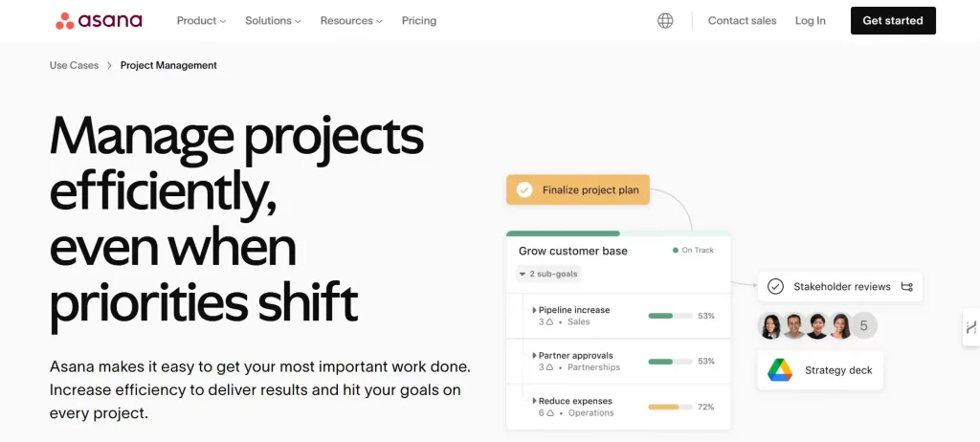Click the Asana logo in the header

[99, 21]
